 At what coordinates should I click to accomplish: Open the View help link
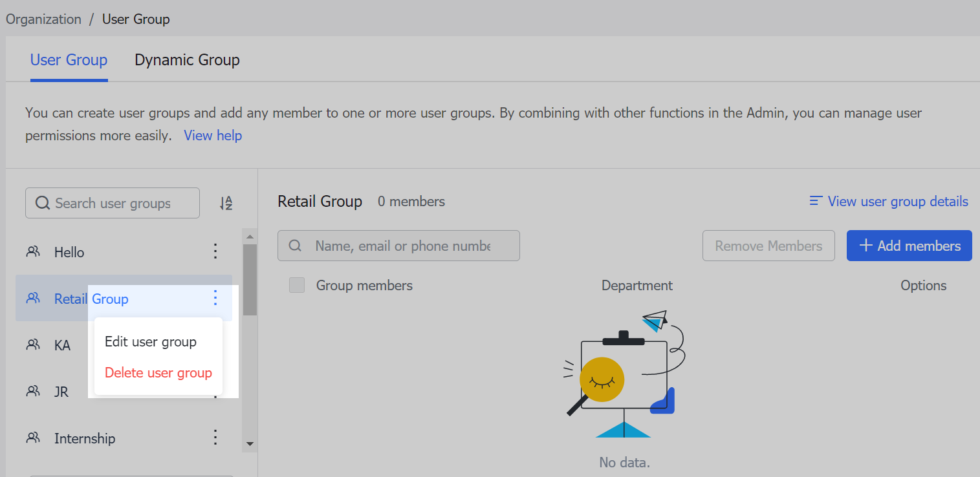coord(213,135)
